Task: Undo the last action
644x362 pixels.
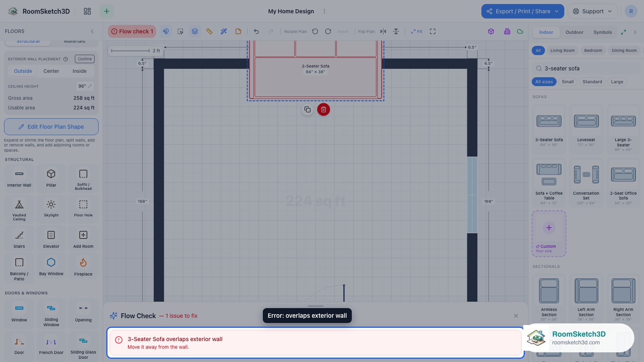Action: 256,31
